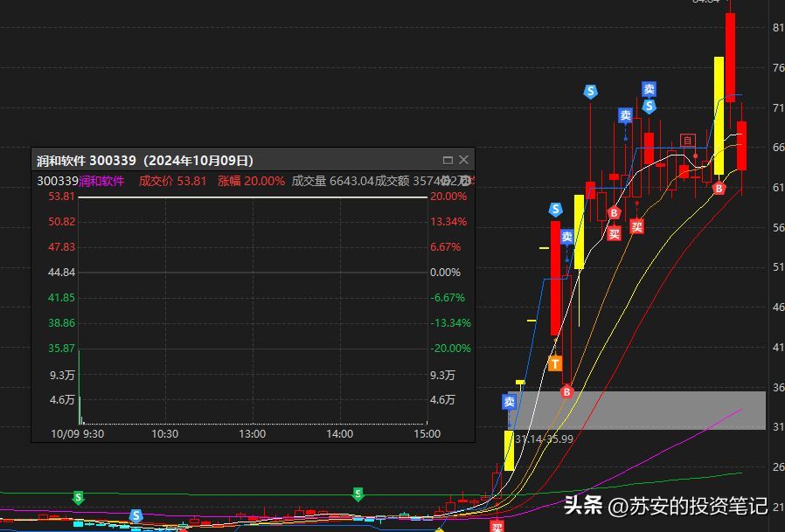
Task: Click the orange T marker on chart
Action: pos(555,363)
